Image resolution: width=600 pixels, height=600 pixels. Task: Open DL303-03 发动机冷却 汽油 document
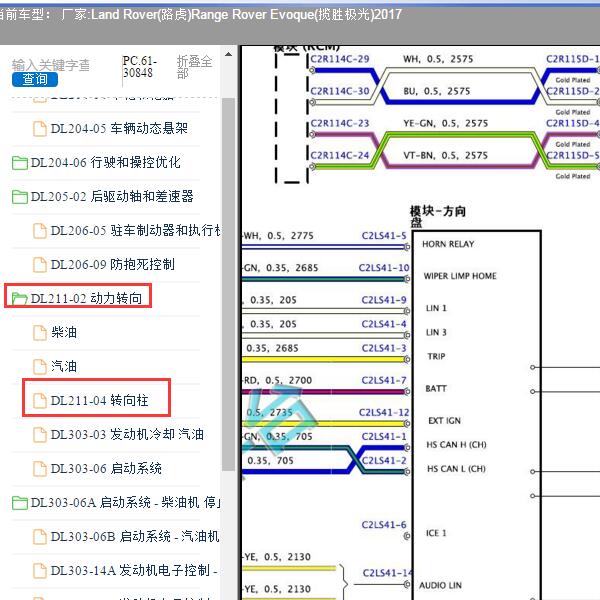(x=127, y=434)
